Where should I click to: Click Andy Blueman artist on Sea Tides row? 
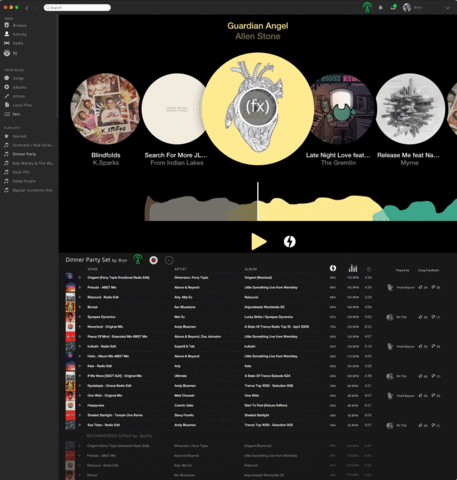(x=185, y=425)
